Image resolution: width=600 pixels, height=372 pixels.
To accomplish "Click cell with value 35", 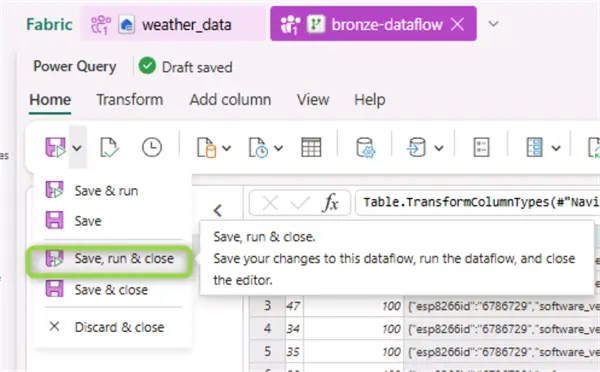I will coord(294,352).
